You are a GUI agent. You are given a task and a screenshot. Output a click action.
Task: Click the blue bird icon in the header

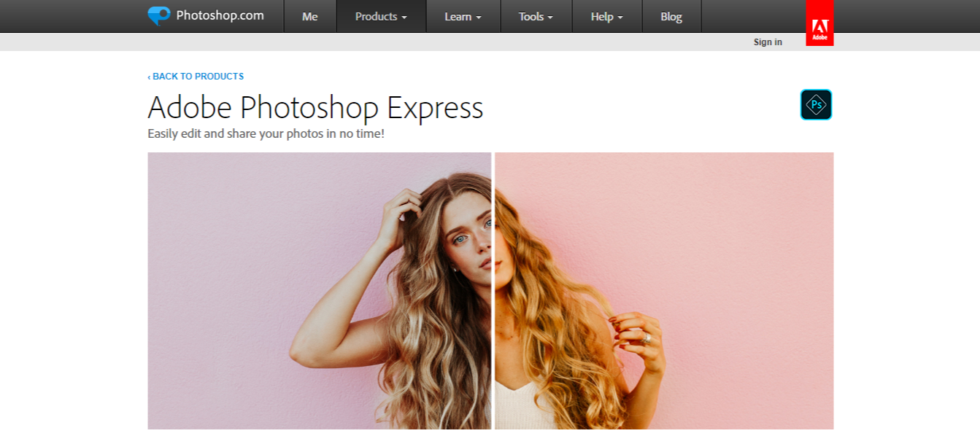159,15
